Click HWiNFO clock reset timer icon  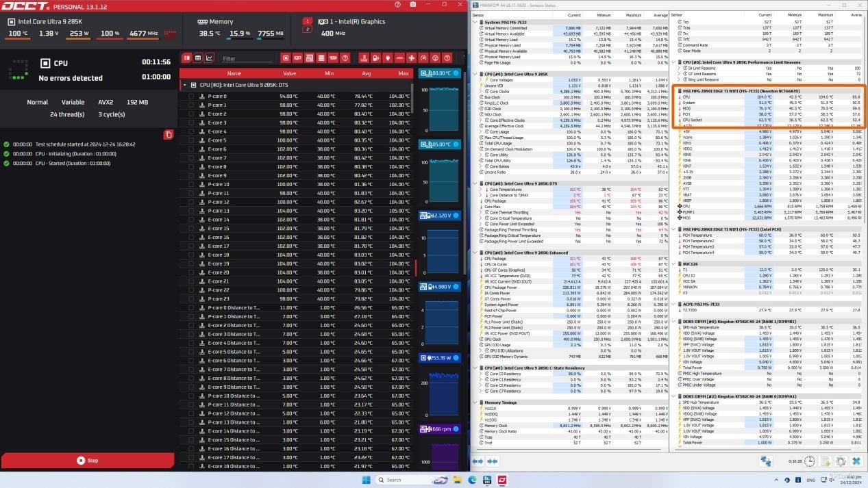point(810,461)
